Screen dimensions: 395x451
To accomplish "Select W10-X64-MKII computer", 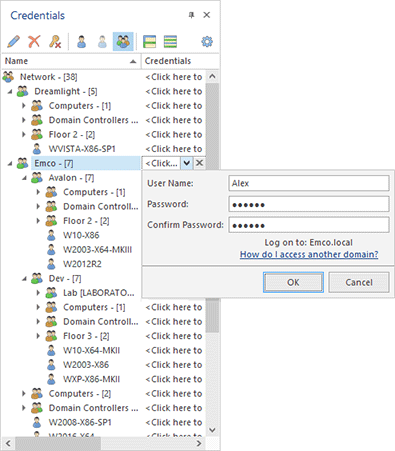I will 91,350.
